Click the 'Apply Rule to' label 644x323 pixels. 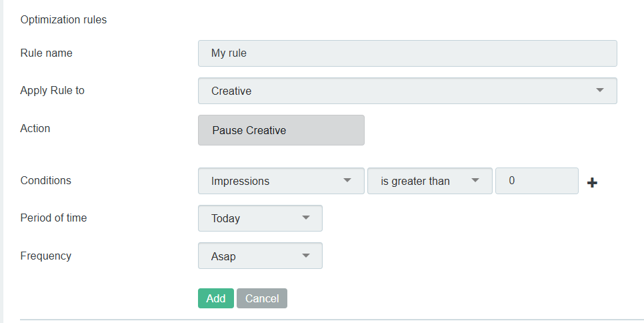pos(52,90)
